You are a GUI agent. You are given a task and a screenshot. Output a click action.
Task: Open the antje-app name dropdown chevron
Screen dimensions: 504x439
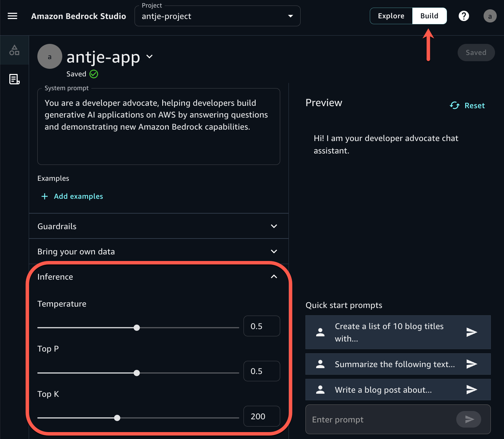149,56
